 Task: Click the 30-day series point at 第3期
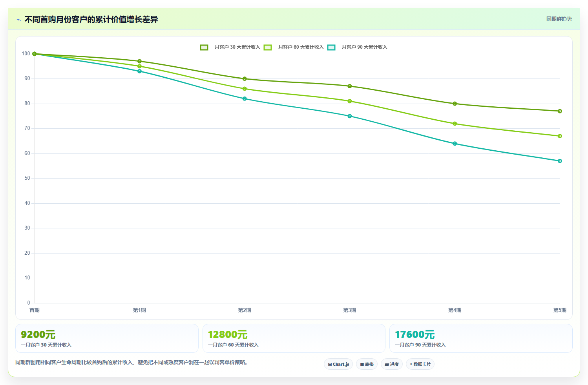tap(350, 86)
